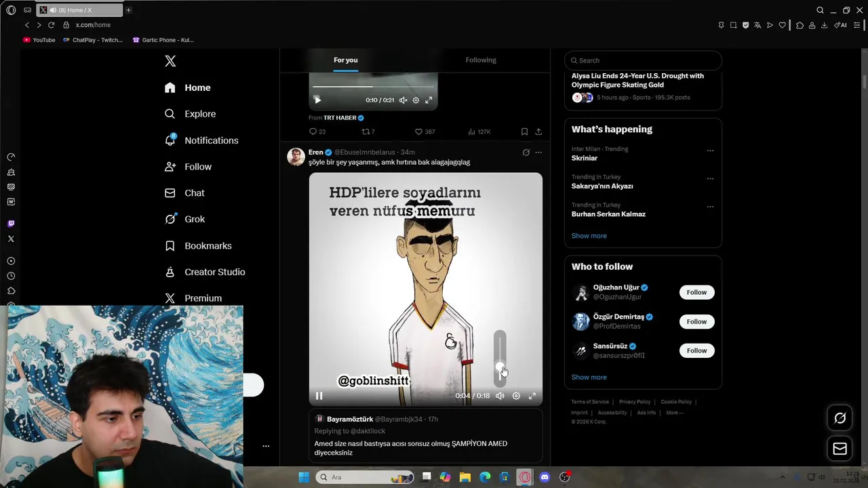The height and width of the screenshot is (488, 868).
Task: Open the Privacy Policy link
Action: (635, 402)
